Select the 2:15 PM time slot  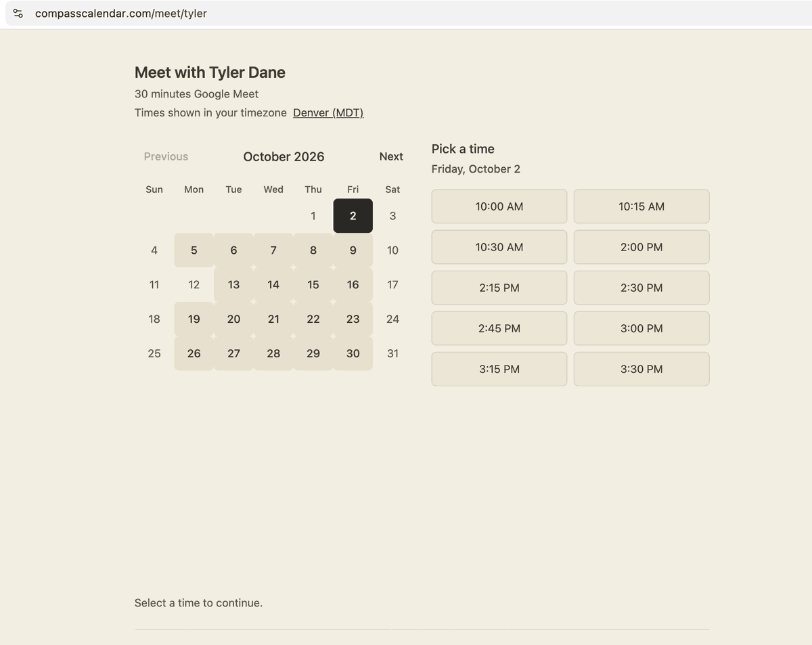499,288
